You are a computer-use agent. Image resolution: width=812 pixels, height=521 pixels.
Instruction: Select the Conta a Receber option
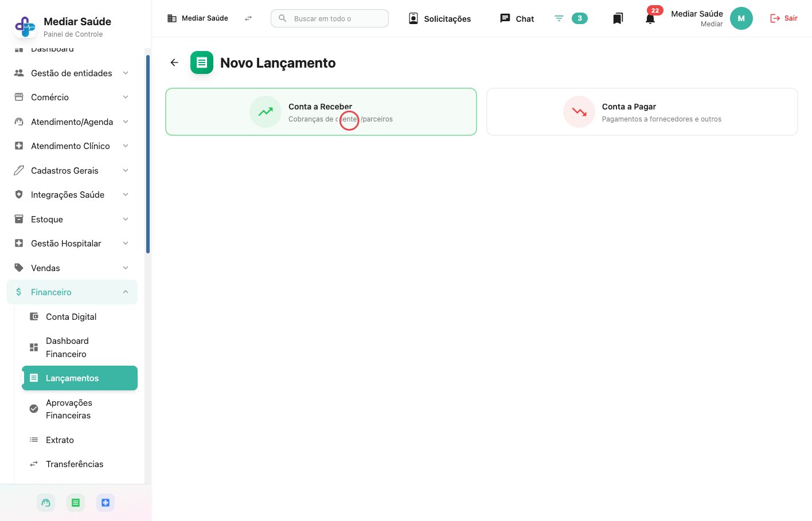point(321,112)
